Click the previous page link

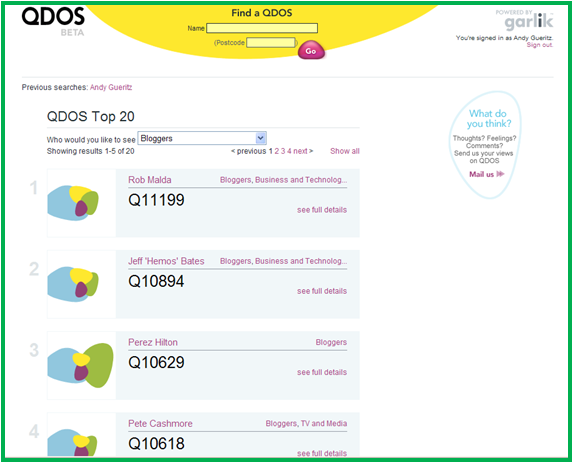click(248, 151)
